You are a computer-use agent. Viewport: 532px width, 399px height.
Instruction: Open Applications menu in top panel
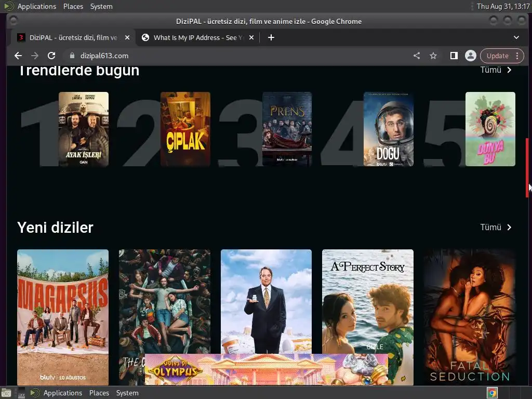tap(37, 6)
